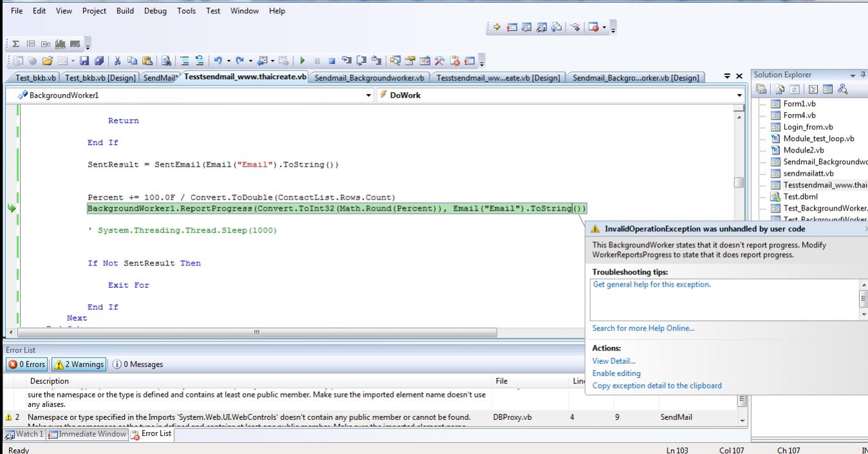Screen dimensions: 868x454
Task: Click the Sigma icon in upper toolbar
Action: pos(15,44)
